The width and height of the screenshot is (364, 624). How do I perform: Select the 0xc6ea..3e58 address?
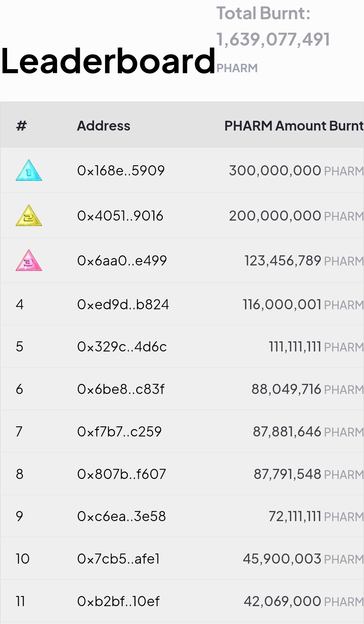coord(121,516)
